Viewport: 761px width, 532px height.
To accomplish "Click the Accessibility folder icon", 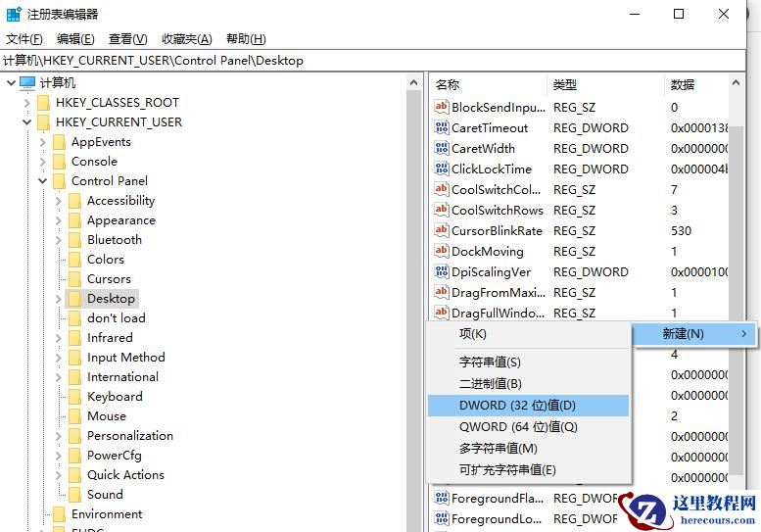I will 74,201.
